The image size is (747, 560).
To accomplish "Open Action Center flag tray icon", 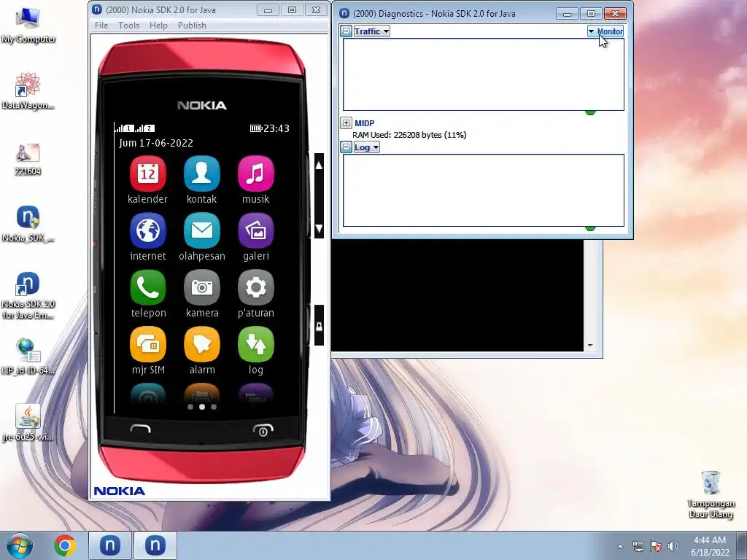I will tap(656, 546).
